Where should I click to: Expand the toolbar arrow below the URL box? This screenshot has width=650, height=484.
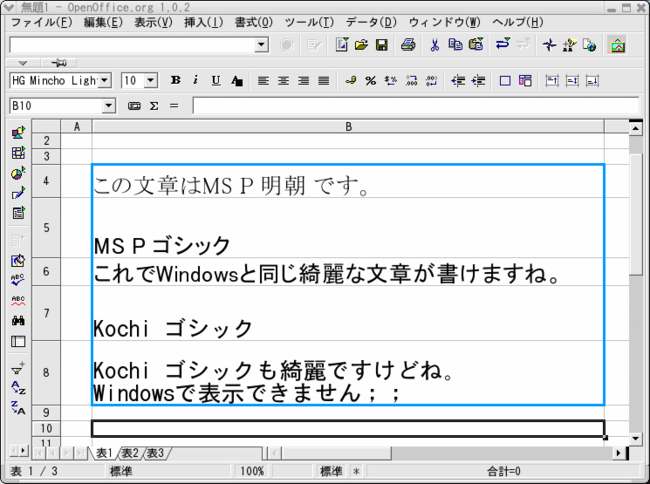[22, 63]
